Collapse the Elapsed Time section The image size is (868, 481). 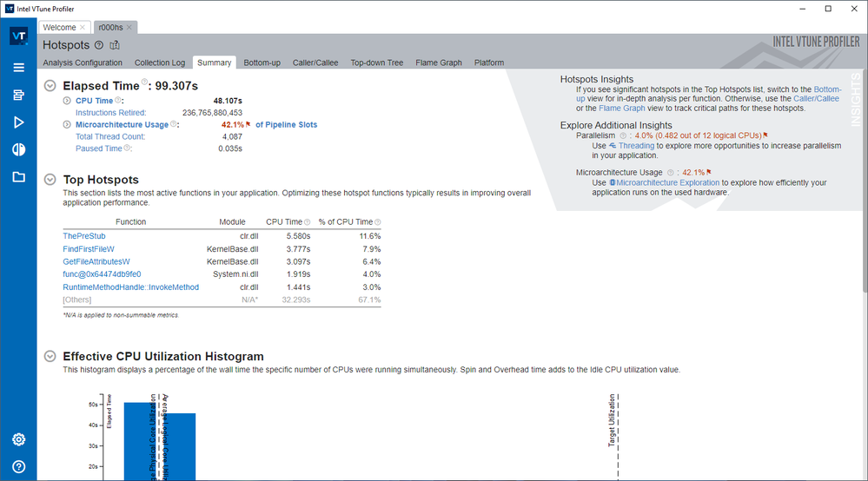pos(50,86)
